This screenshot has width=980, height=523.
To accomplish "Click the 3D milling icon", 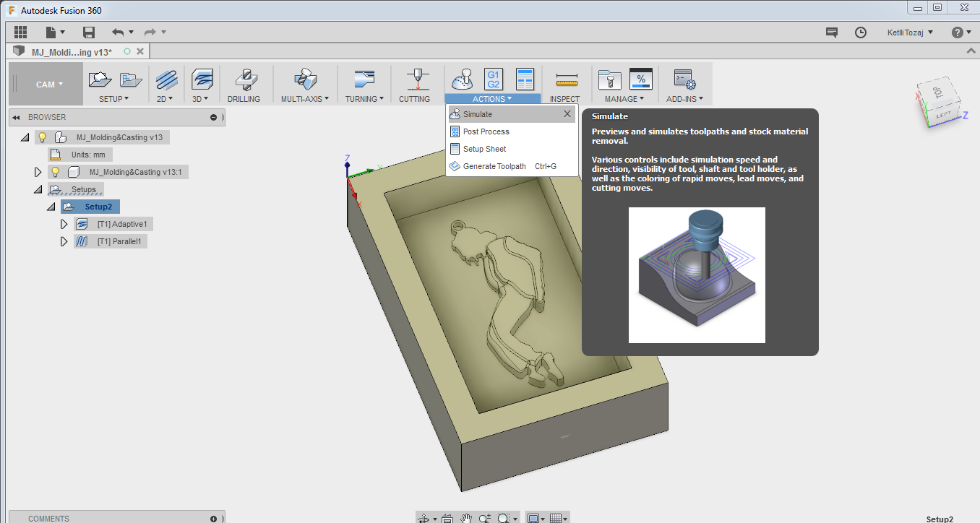I will (202, 79).
